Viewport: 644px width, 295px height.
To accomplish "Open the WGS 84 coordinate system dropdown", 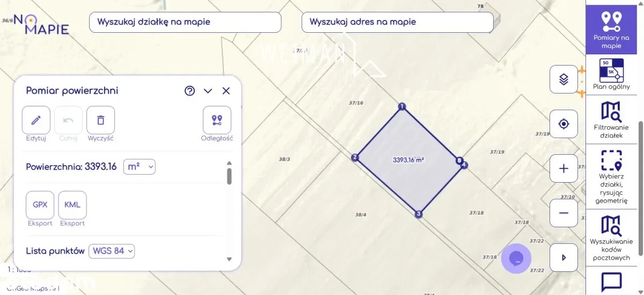I will click(x=112, y=251).
